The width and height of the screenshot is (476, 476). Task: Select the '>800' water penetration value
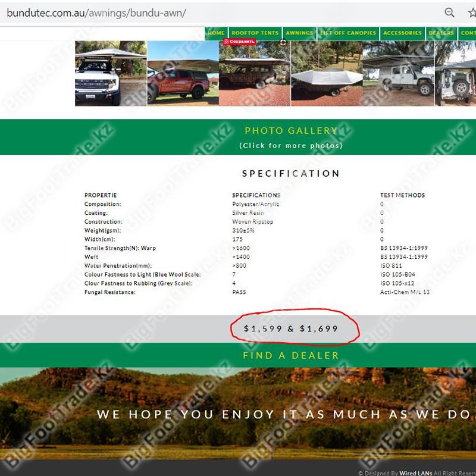tap(239, 265)
